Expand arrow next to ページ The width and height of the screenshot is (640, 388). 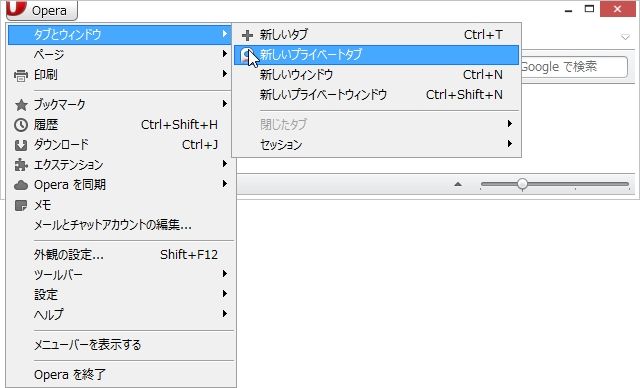(224, 53)
